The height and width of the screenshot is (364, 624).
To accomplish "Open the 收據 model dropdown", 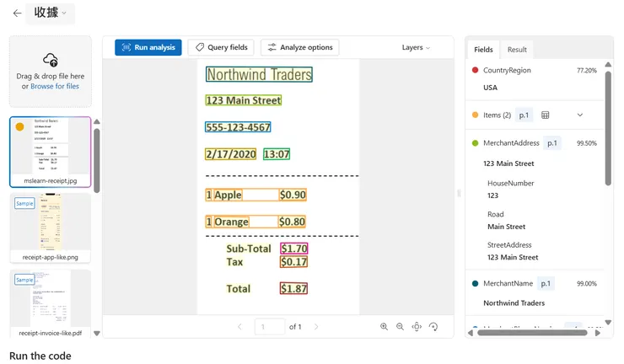I will click(x=50, y=13).
